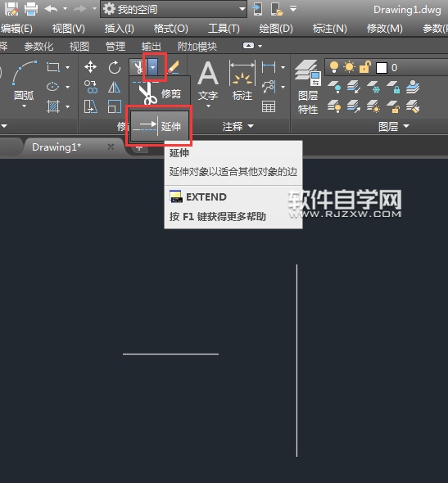Open the Redo history dropdown arrow

(94, 9)
